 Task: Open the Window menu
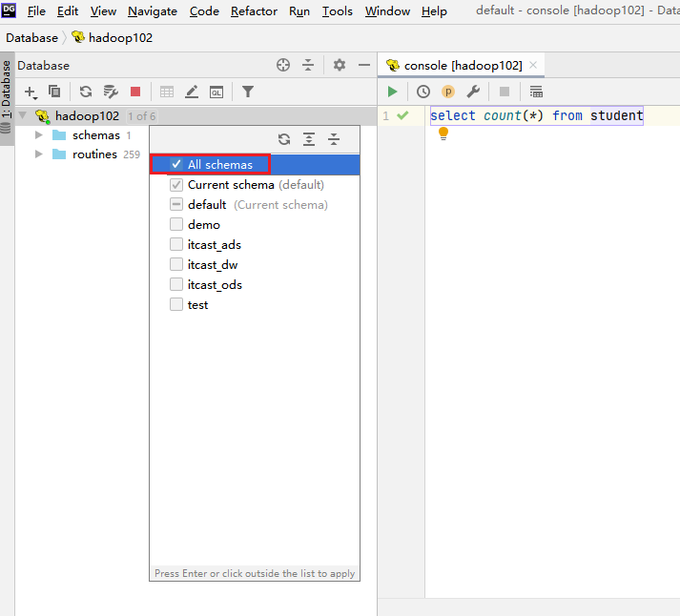click(x=387, y=10)
